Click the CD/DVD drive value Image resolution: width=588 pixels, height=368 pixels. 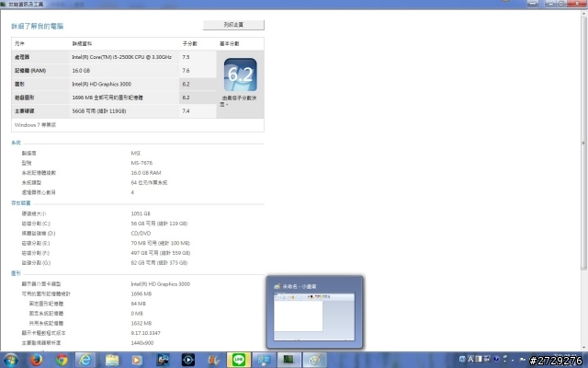(x=141, y=233)
